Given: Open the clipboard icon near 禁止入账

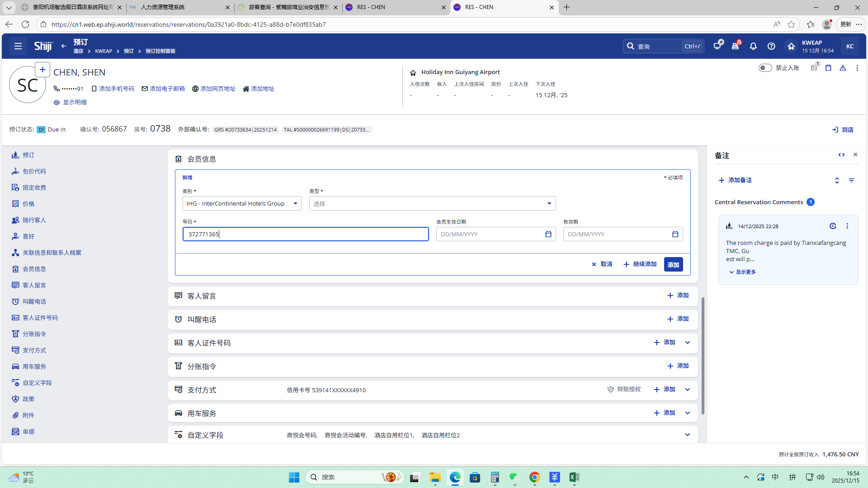Looking at the screenshot, I should pyautogui.click(x=828, y=68).
